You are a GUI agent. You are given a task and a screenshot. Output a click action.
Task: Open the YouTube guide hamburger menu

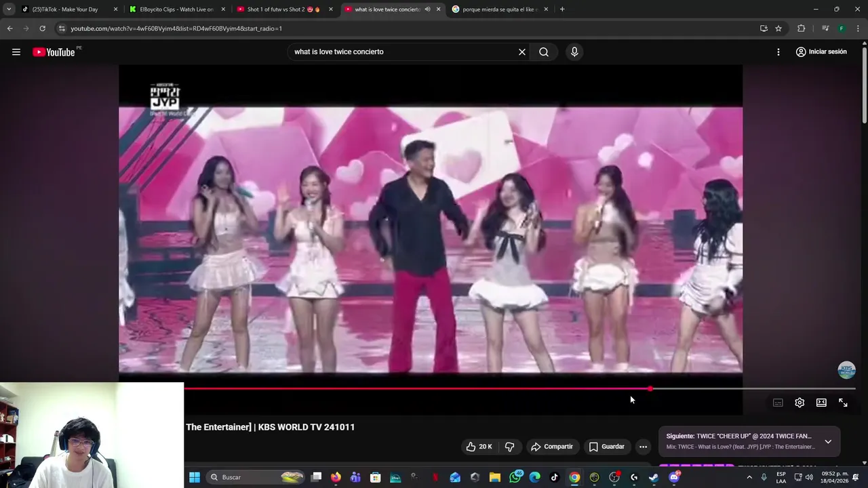pos(16,52)
